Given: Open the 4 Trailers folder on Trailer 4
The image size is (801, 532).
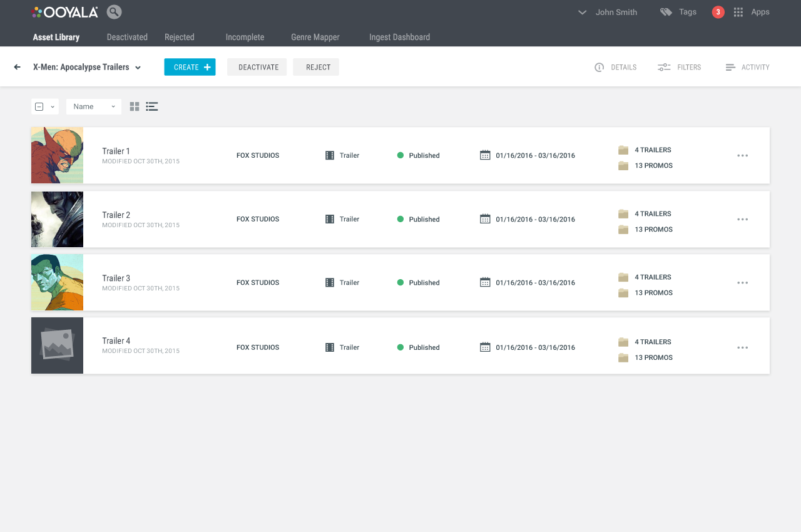Looking at the screenshot, I should click(x=645, y=342).
